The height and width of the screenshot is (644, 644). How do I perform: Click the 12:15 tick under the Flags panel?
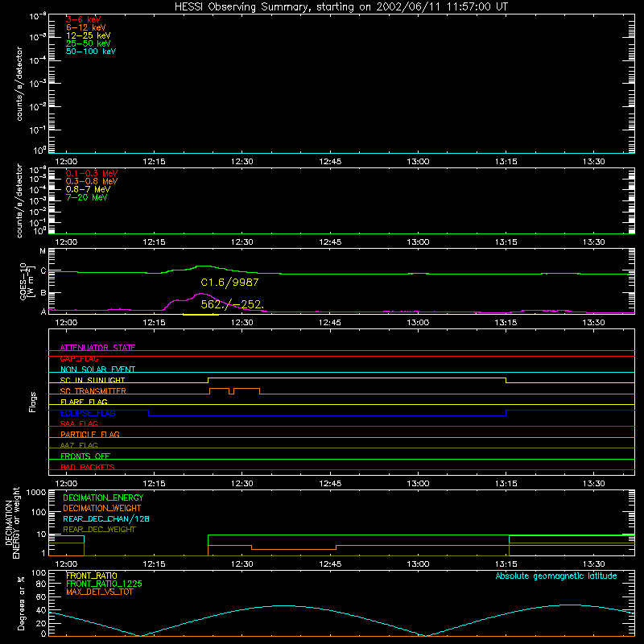pos(154,483)
